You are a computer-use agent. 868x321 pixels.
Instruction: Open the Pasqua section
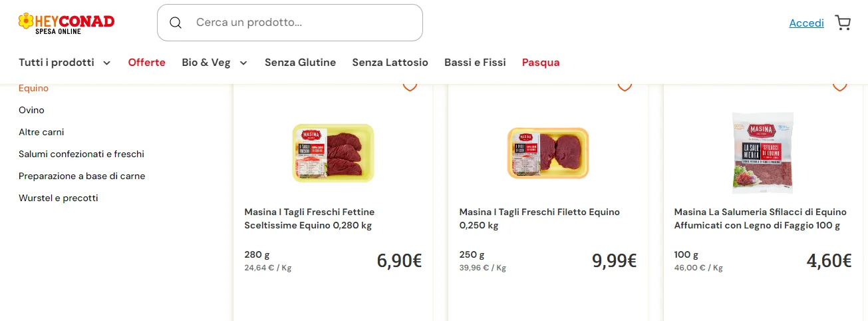[541, 63]
